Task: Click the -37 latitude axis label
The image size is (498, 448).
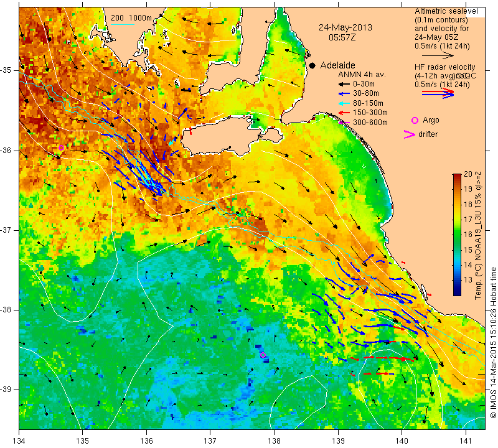Action: pyautogui.click(x=6, y=230)
